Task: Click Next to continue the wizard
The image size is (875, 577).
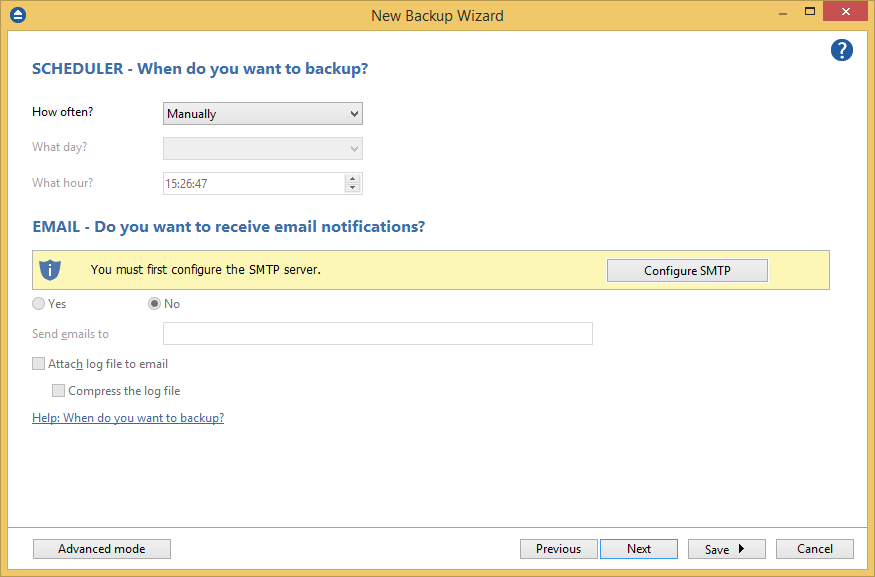Action: click(x=638, y=548)
